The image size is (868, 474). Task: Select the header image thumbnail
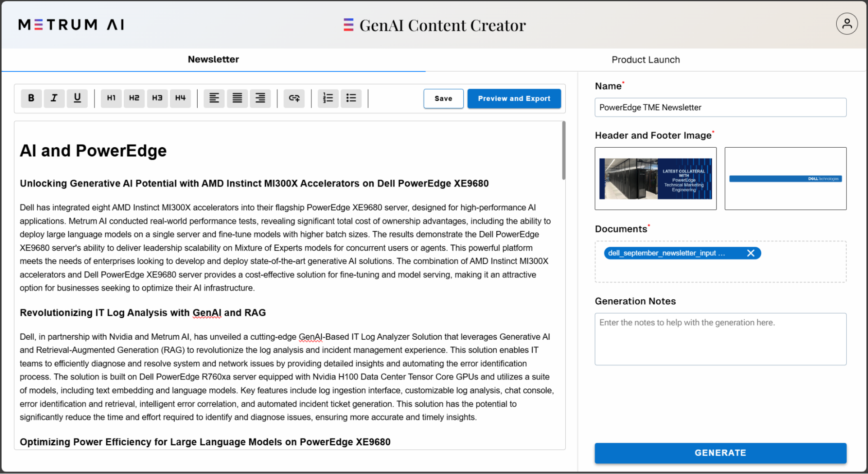pos(656,179)
